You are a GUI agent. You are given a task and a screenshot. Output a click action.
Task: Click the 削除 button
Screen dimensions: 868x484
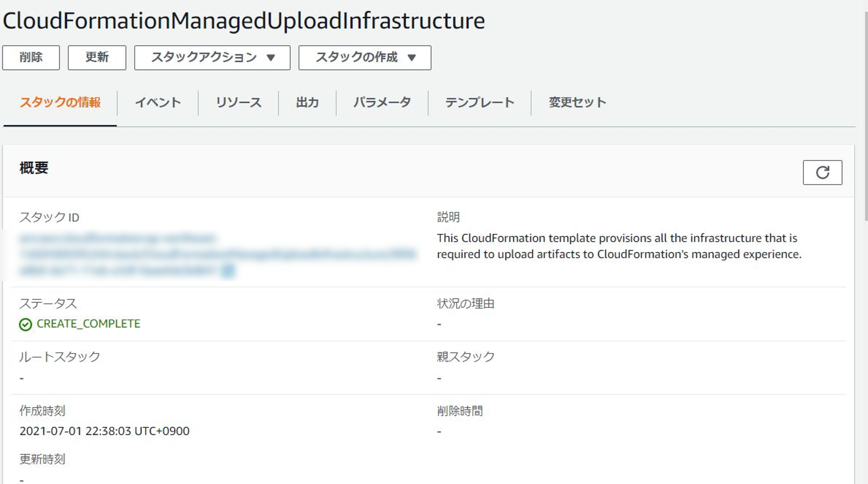pos(31,58)
